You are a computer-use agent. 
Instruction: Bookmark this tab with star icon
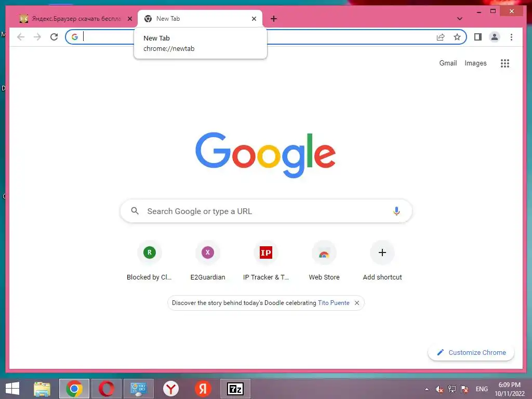pos(457,37)
